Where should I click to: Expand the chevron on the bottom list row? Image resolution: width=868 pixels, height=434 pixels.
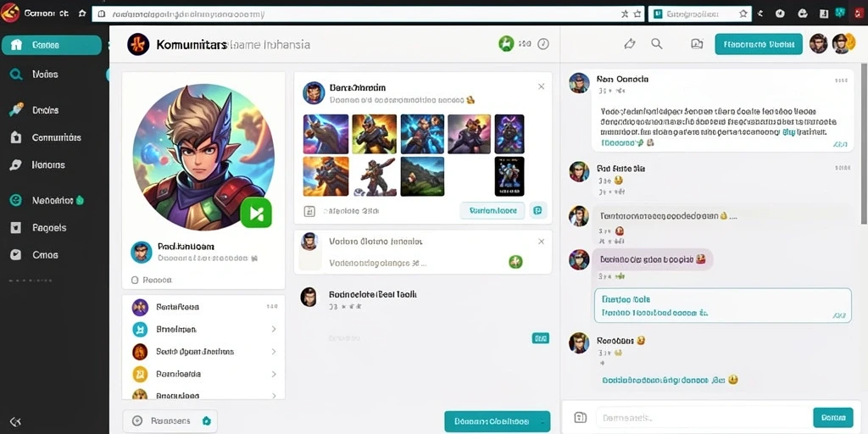click(274, 395)
